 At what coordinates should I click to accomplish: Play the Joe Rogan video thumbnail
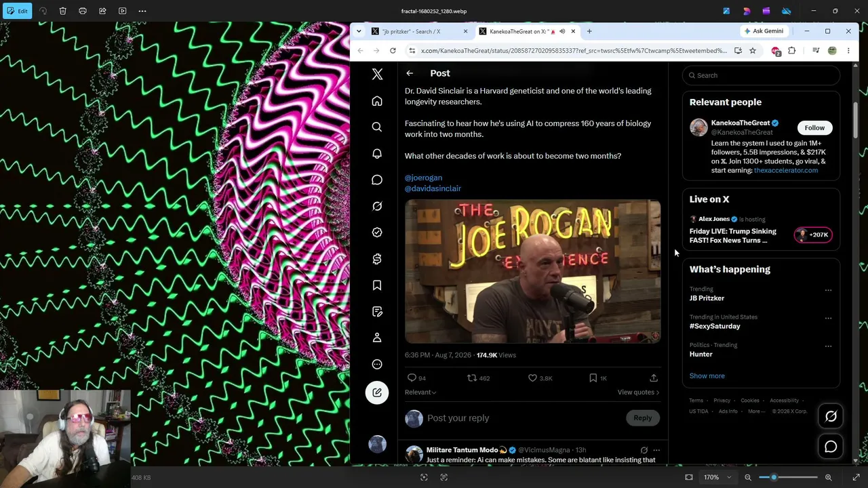tap(532, 271)
